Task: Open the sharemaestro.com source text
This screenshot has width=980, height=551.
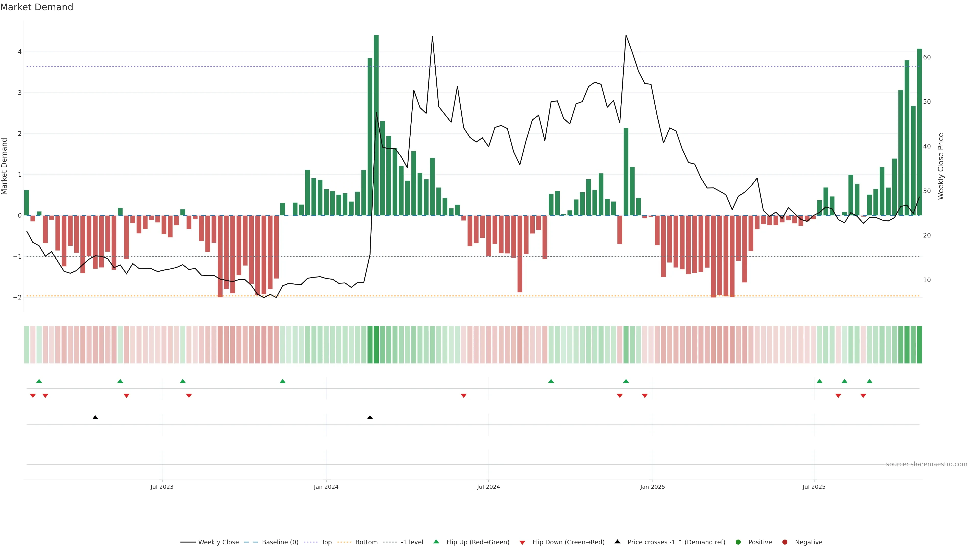Action: coord(926,464)
